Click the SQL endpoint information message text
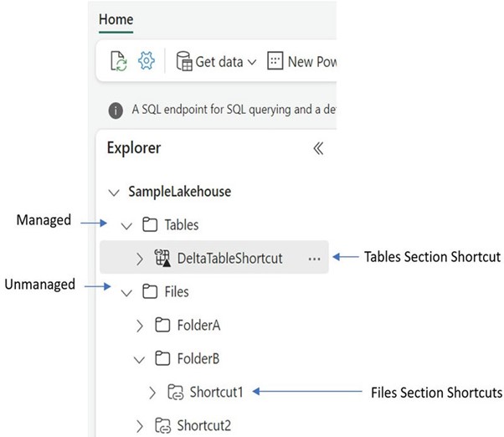 click(x=234, y=110)
